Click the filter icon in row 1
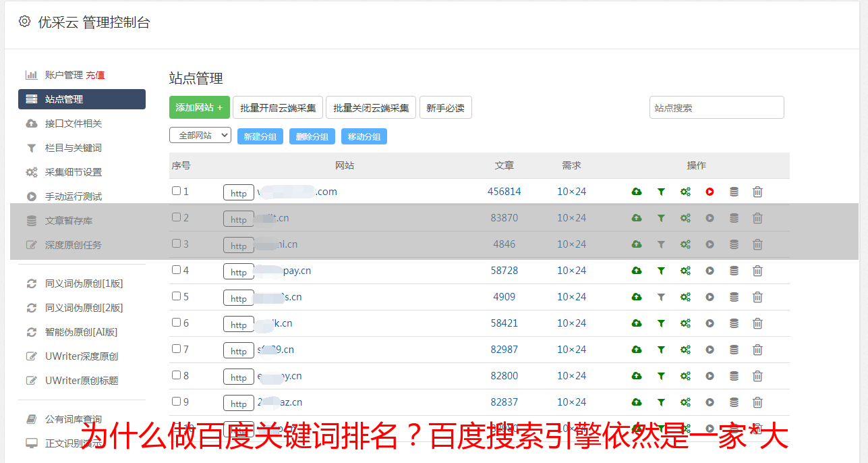The width and height of the screenshot is (868, 463). point(661,192)
